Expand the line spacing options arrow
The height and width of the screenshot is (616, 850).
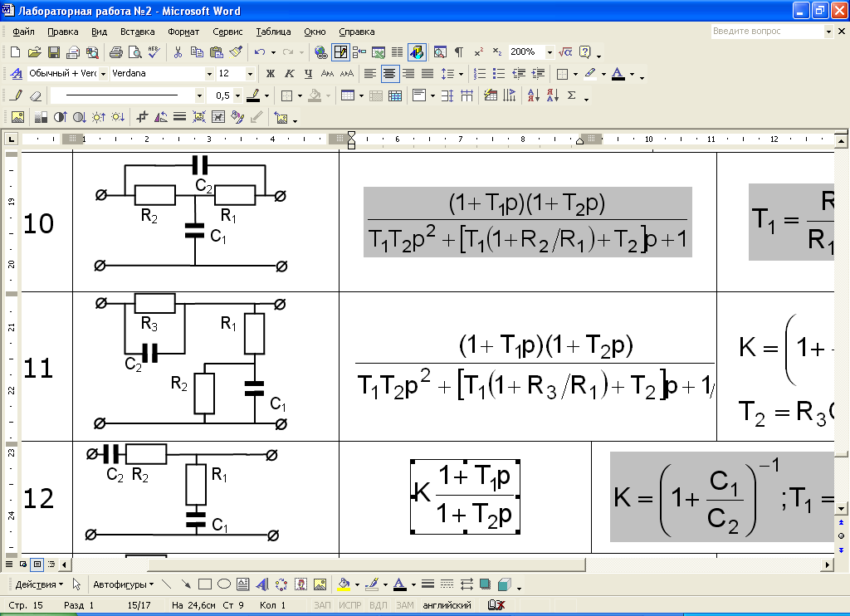click(x=461, y=74)
